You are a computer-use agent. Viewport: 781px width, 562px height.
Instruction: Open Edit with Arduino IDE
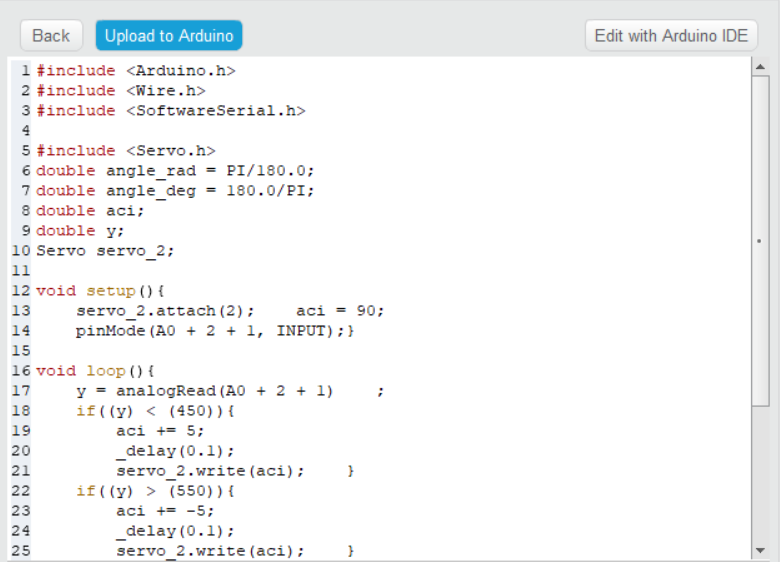[x=671, y=36]
